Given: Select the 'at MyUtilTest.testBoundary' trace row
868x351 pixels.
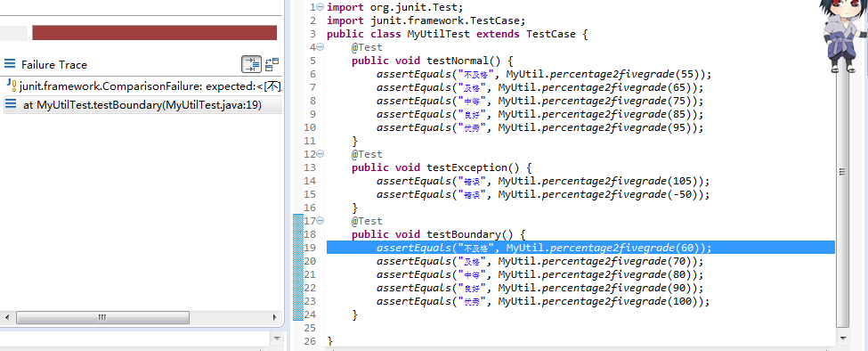Looking at the screenshot, I should (x=142, y=104).
